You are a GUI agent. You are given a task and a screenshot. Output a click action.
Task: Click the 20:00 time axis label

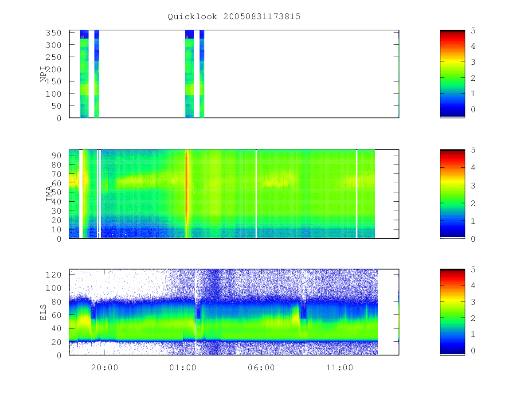(105, 368)
